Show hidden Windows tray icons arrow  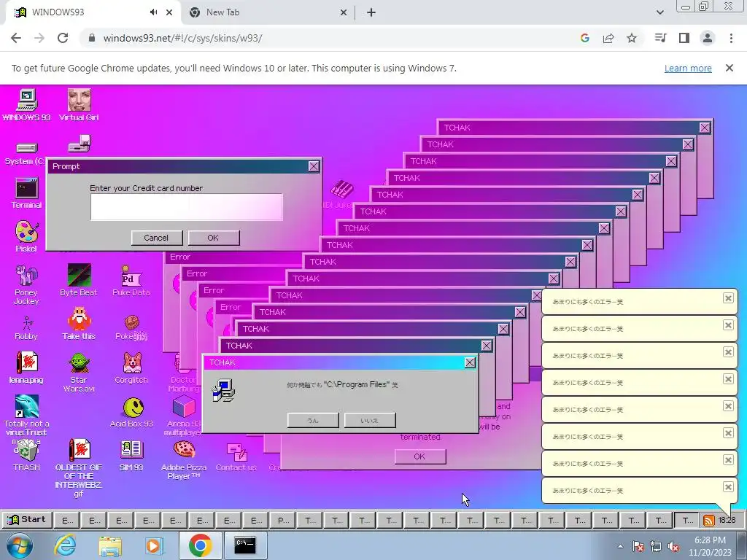[x=620, y=546]
